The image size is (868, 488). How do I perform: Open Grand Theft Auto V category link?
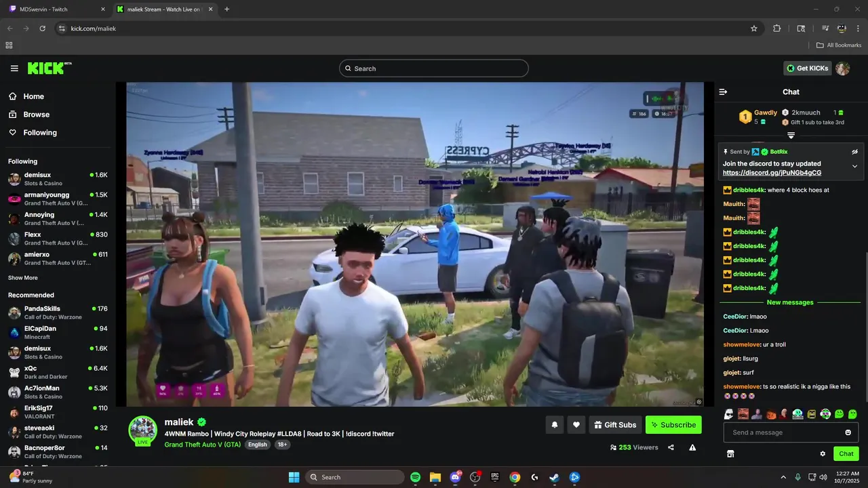pos(202,445)
